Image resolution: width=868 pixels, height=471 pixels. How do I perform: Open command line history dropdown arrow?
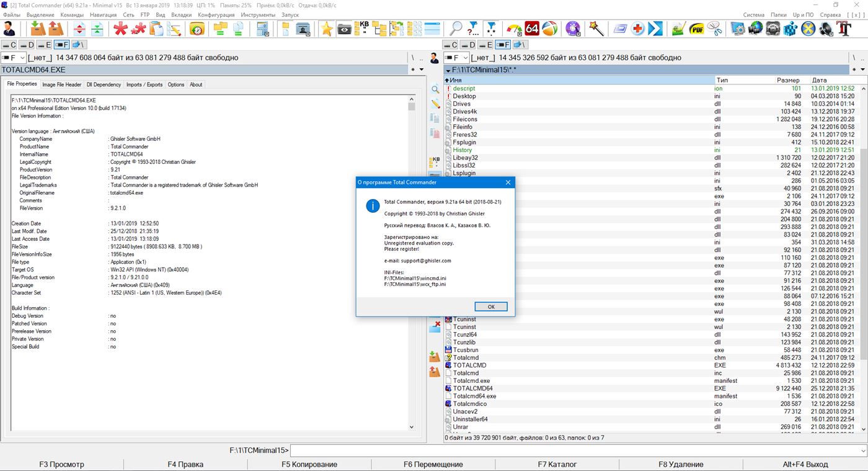(864, 451)
